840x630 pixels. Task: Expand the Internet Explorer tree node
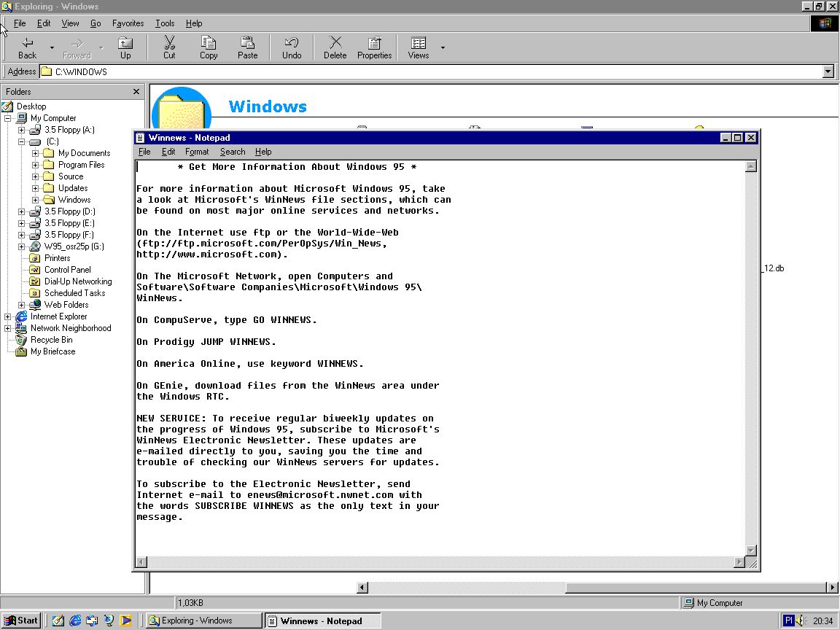click(8, 316)
